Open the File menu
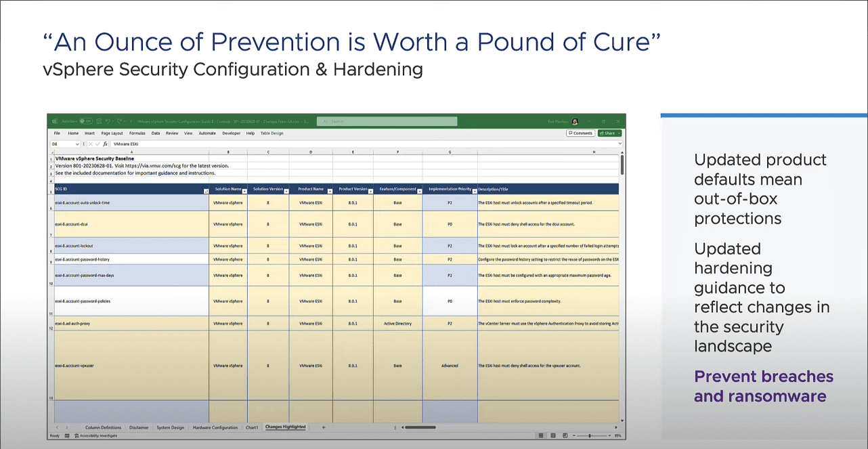This screenshot has height=449, width=868. pyautogui.click(x=57, y=133)
